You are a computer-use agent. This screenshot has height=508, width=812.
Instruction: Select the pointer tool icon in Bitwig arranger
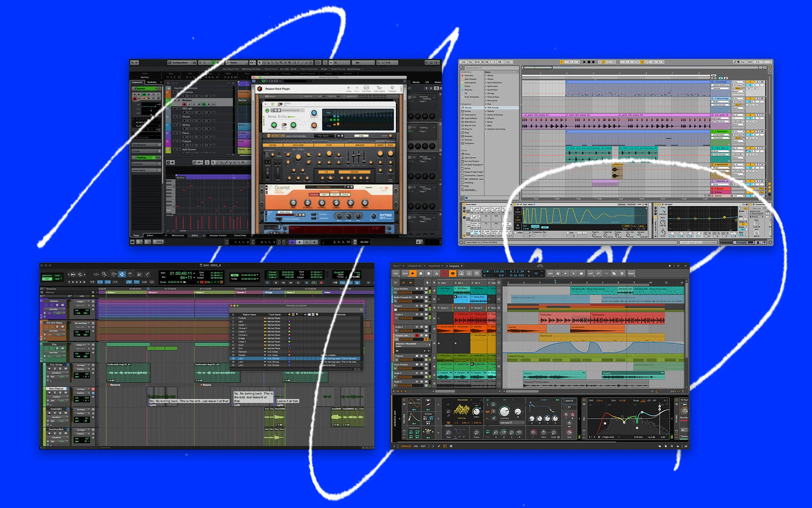click(x=427, y=282)
